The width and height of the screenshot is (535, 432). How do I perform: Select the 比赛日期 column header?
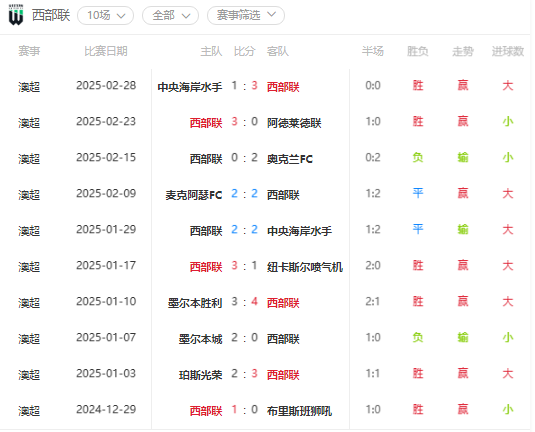coord(106,51)
